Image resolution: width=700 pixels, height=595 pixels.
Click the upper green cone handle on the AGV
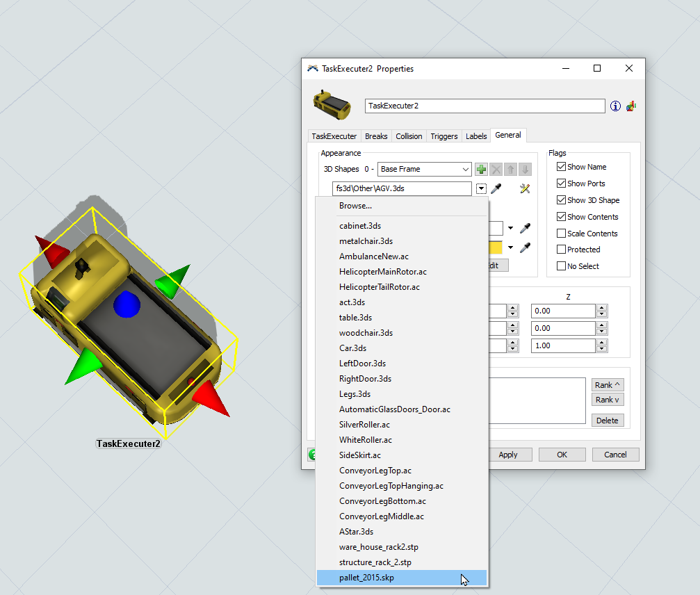pos(173,282)
